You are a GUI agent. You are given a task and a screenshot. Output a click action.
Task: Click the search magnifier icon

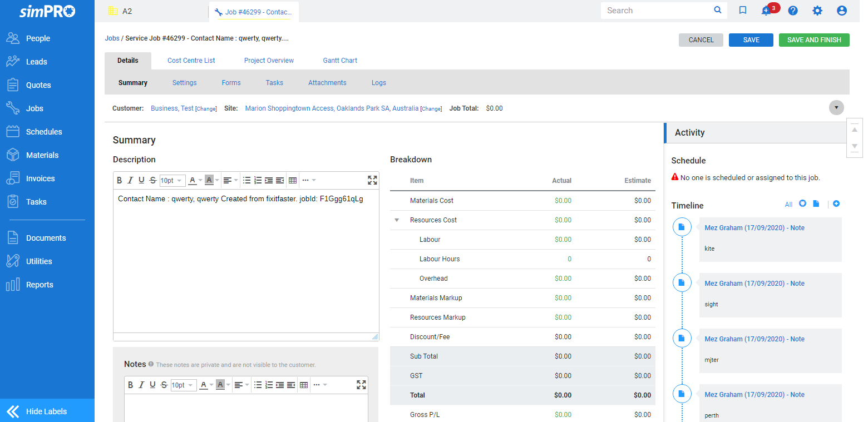coord(718,10)
